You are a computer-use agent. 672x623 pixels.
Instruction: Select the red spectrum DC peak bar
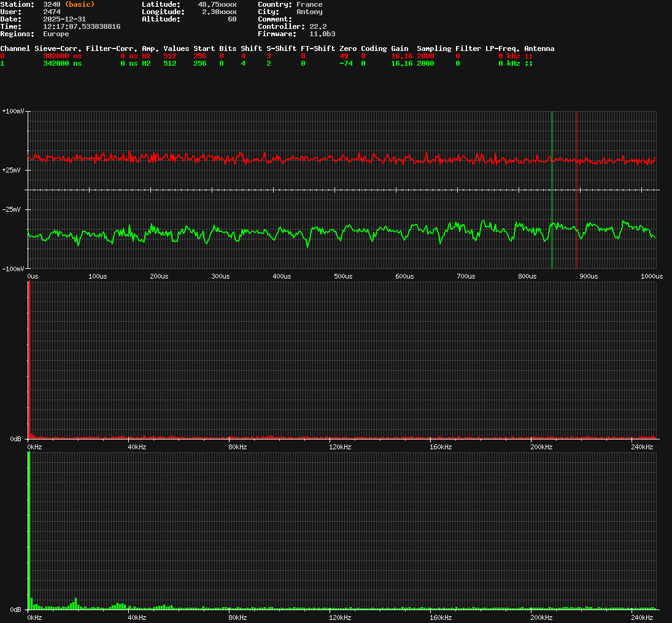pos(28,362)
